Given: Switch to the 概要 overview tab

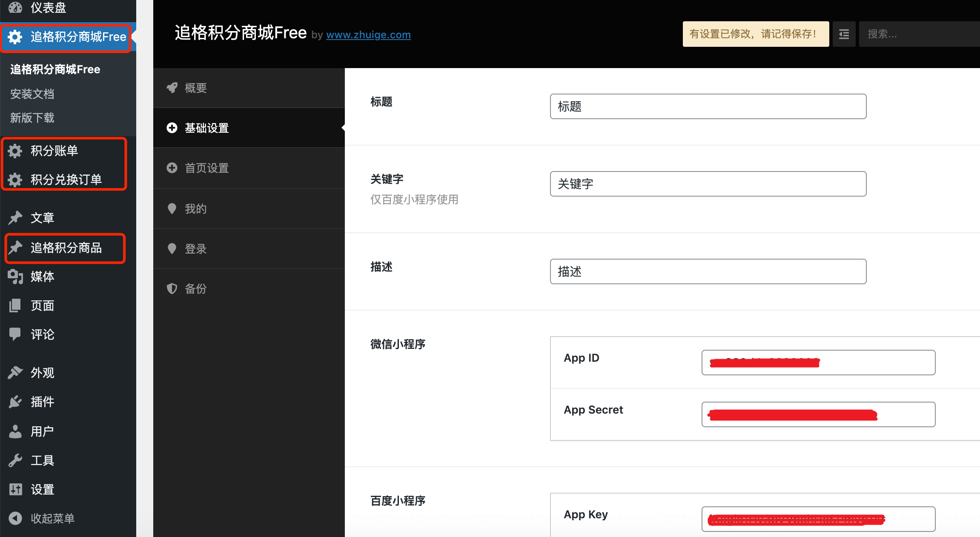Looking at the screenshot, I should (249, 88).
